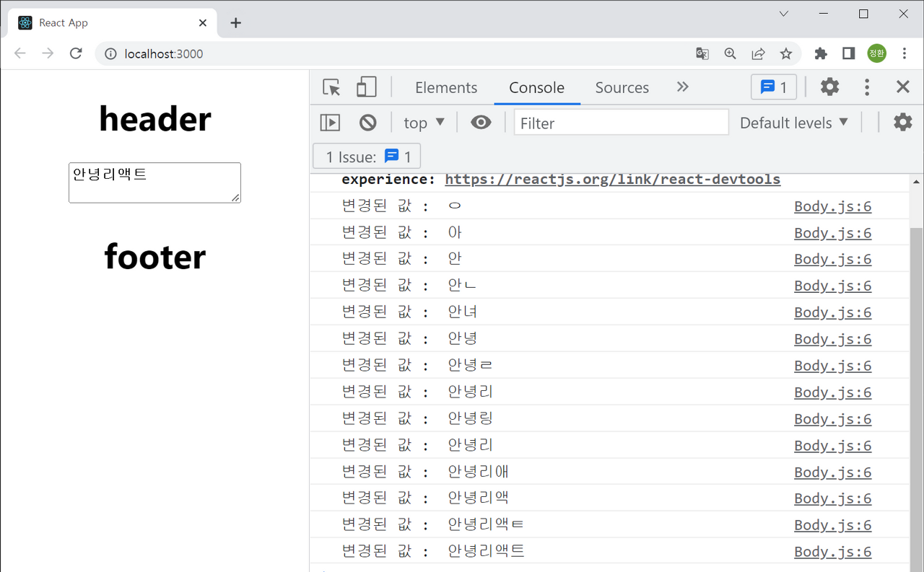Toggle the browser side panel
This screenshot has width=924, height=572.
[849, 53]
